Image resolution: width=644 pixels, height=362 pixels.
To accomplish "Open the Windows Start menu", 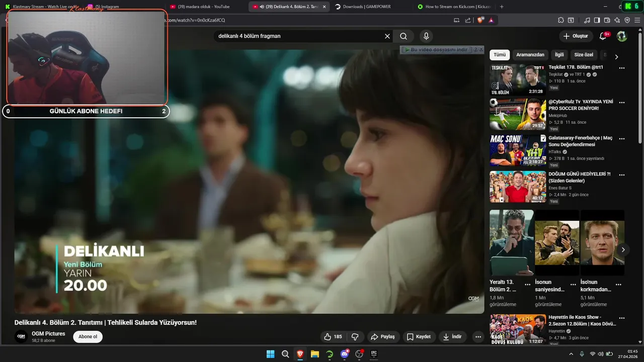I will [270, 354].
